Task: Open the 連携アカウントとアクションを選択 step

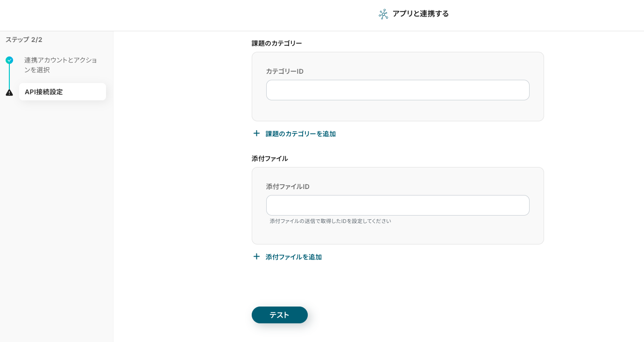Action: pos(61,65)
